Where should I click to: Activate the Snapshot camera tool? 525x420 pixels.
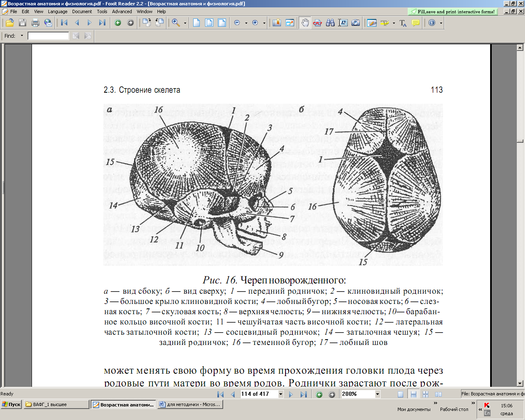click(x=356, y=23)
